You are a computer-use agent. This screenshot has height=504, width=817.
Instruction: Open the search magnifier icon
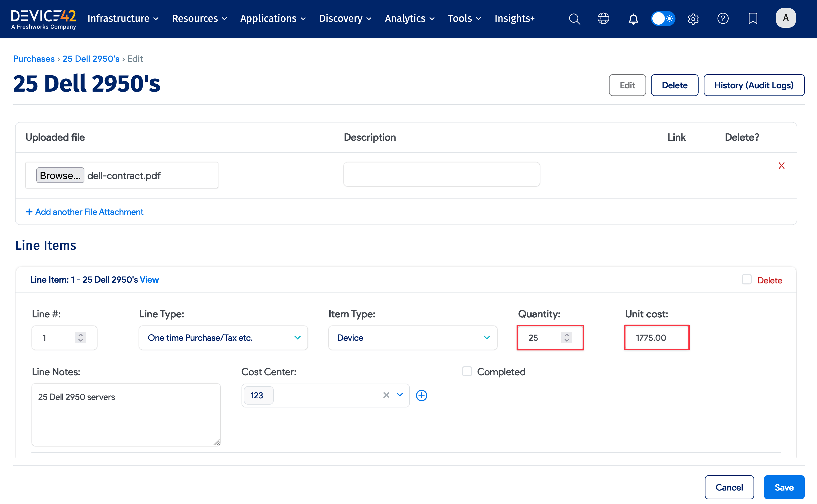pyautogui.click(x=574, y=19)
